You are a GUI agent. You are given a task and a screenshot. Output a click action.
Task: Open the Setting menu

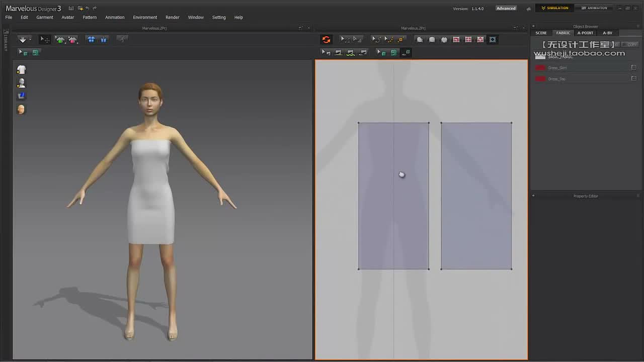pos(219,17)
